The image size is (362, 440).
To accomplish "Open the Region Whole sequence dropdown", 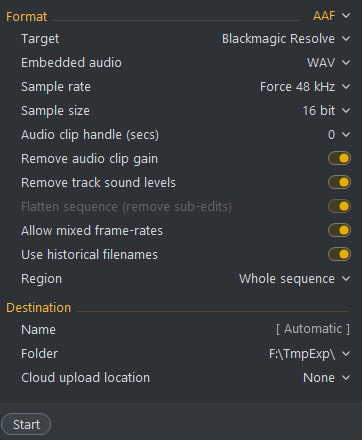I will pyautogui.click(x=295, y=279).
